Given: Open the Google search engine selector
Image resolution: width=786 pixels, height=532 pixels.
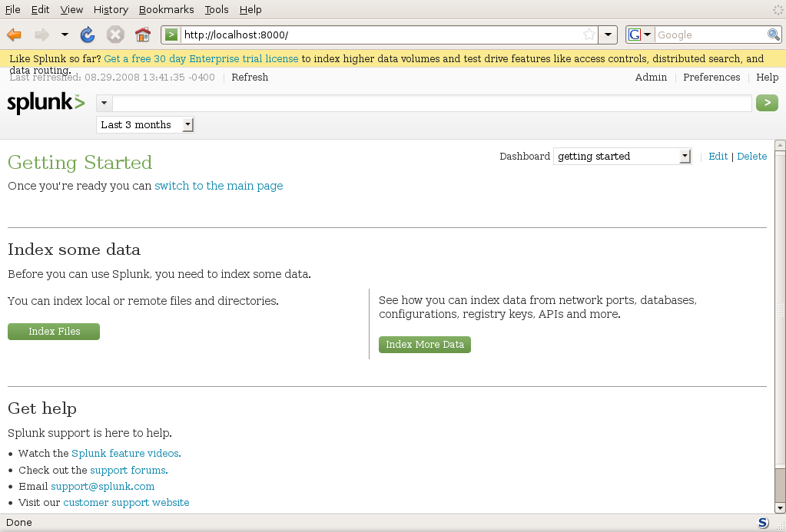Looking at the screenshot, I should (x=639, y=35).
